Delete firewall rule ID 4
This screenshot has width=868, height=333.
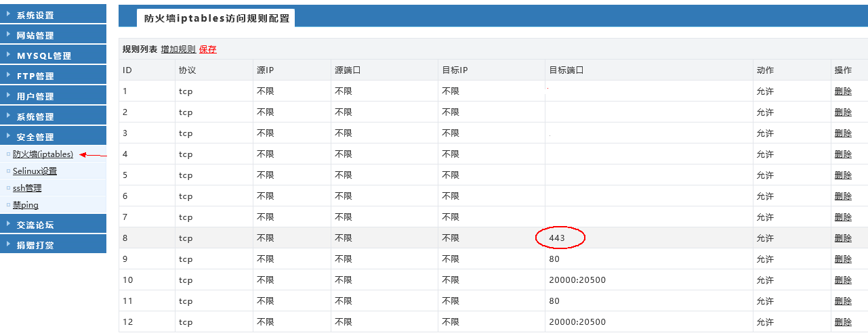click(843, 154)
